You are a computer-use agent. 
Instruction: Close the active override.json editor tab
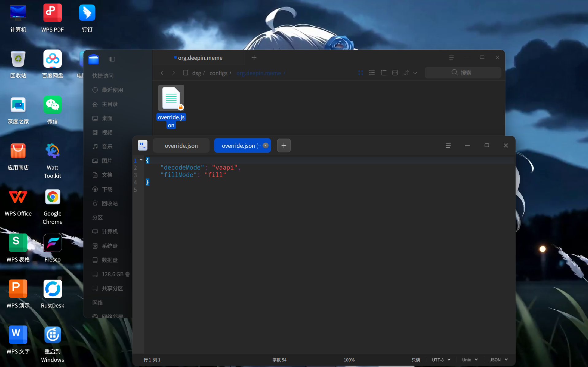(x=266, y=145)
